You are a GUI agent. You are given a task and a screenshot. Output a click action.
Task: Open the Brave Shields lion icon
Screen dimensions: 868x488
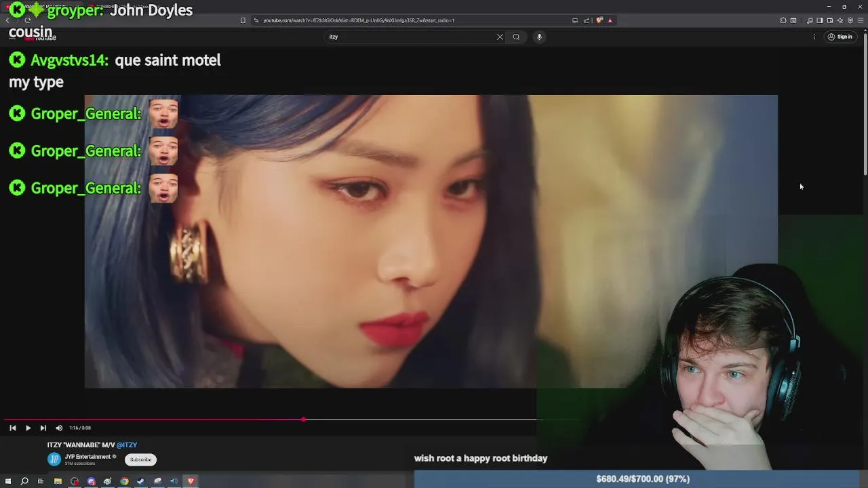tap(599, 20)
